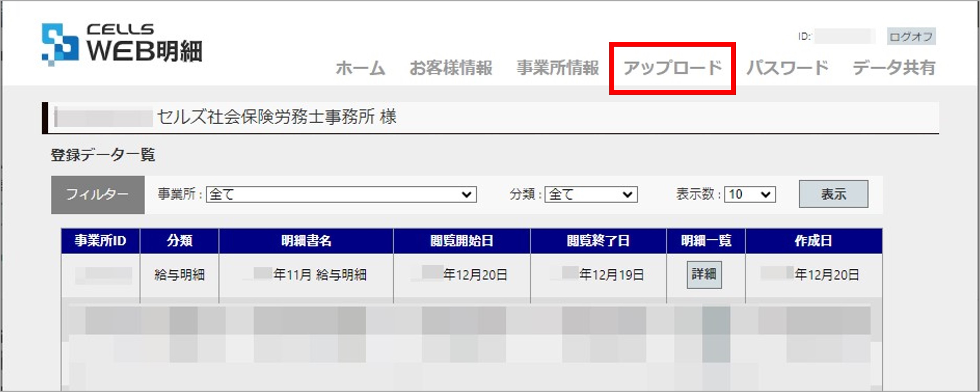The width and height of the screenshot is (980, 392).
Task: Click the ログオフ button
Action: click(x=911, y=37)
